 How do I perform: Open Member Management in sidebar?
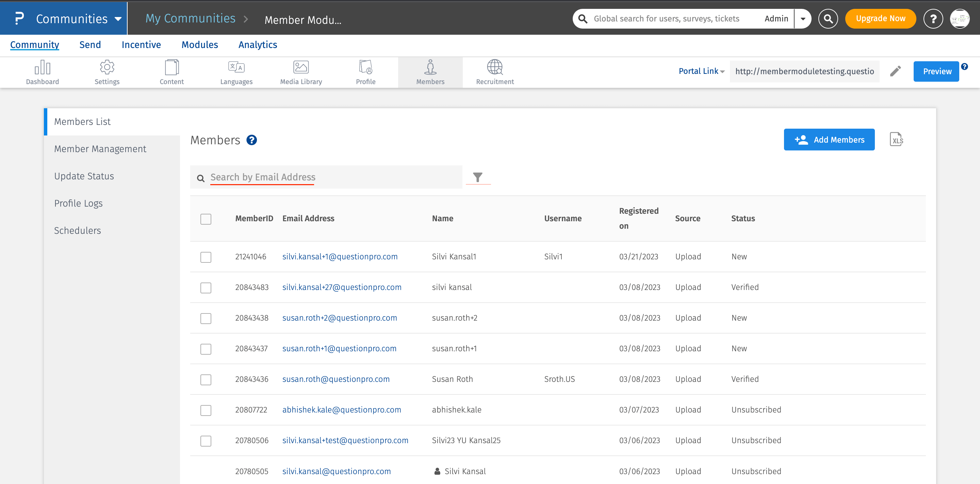click(100, 149)
